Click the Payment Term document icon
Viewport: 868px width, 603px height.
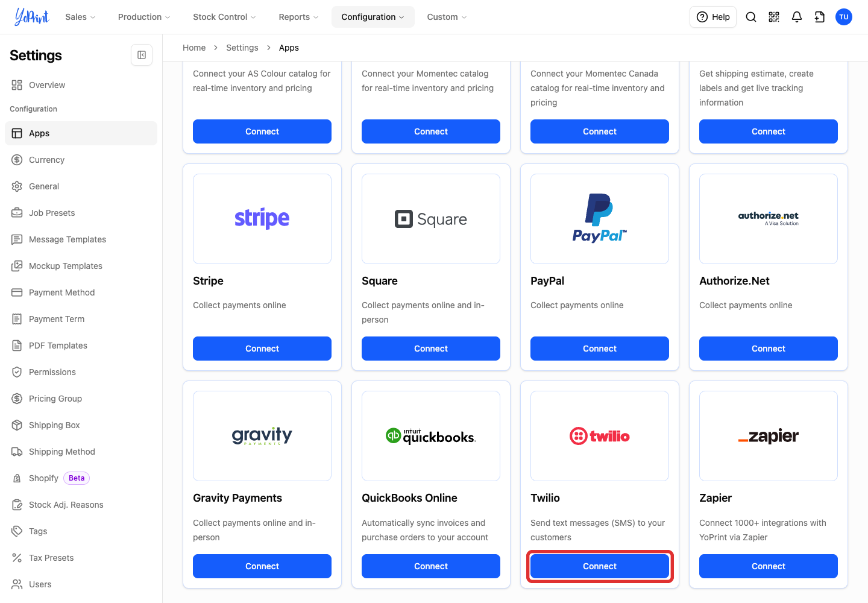coord(17,319)
